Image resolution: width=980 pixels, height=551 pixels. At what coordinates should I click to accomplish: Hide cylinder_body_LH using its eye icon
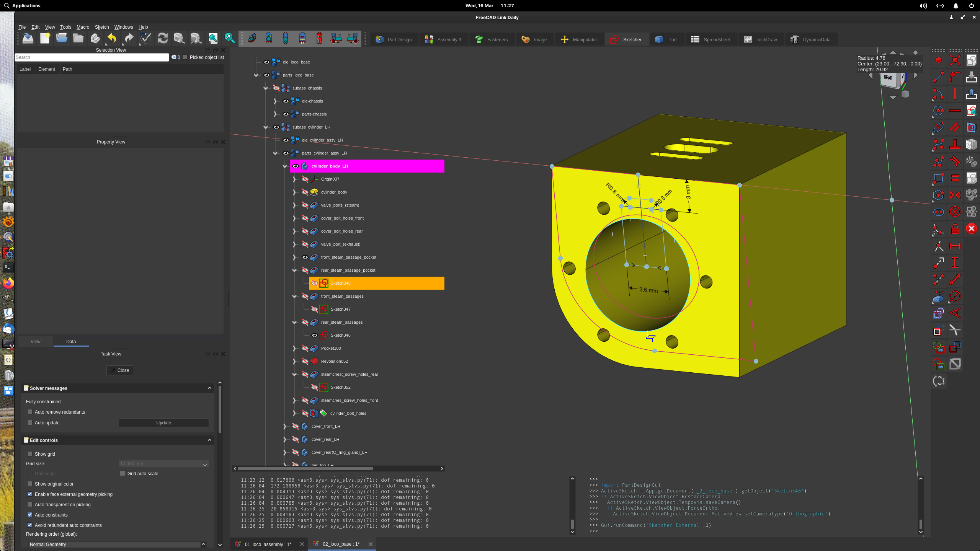pos(296,166)
